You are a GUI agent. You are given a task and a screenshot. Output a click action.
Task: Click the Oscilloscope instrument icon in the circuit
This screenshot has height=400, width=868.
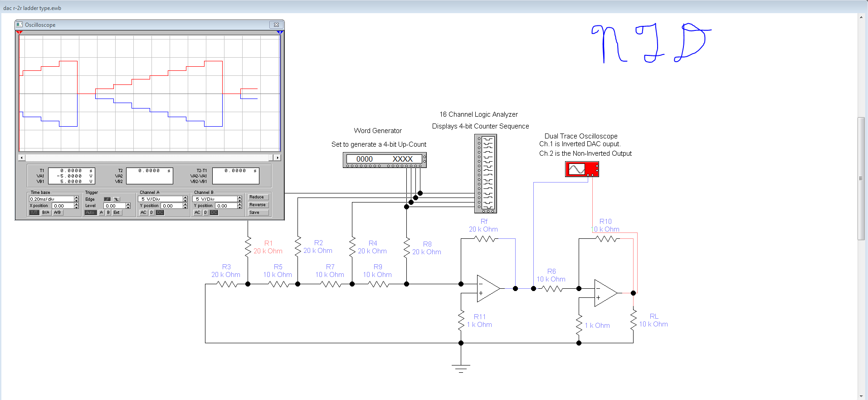pyautogui.click(x=582, y=169)
